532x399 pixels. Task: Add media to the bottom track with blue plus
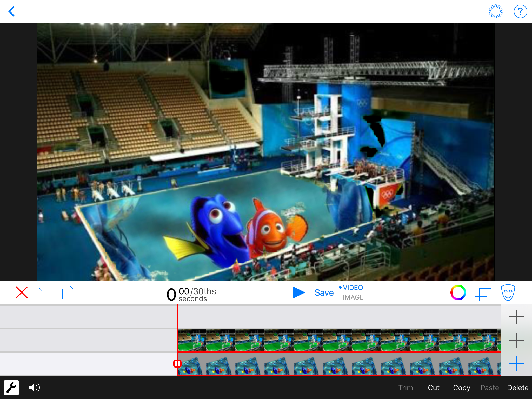(516, 364)
